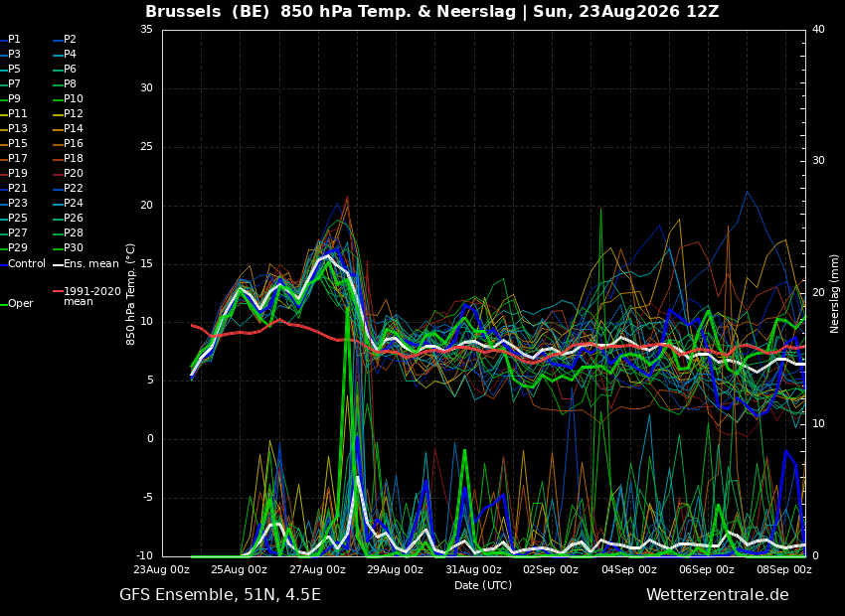
Task: Click the 08Sep 00z date tick label
Action: coord(784,569)
